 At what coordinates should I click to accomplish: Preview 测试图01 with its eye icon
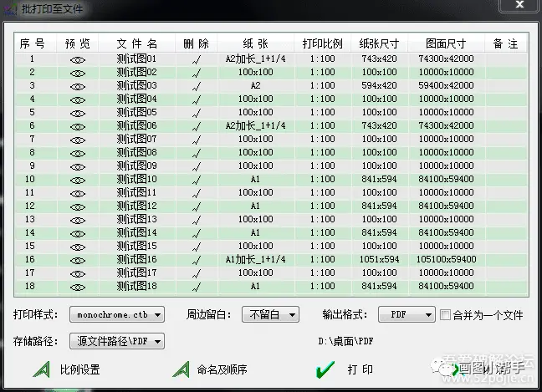pos(78,60)
